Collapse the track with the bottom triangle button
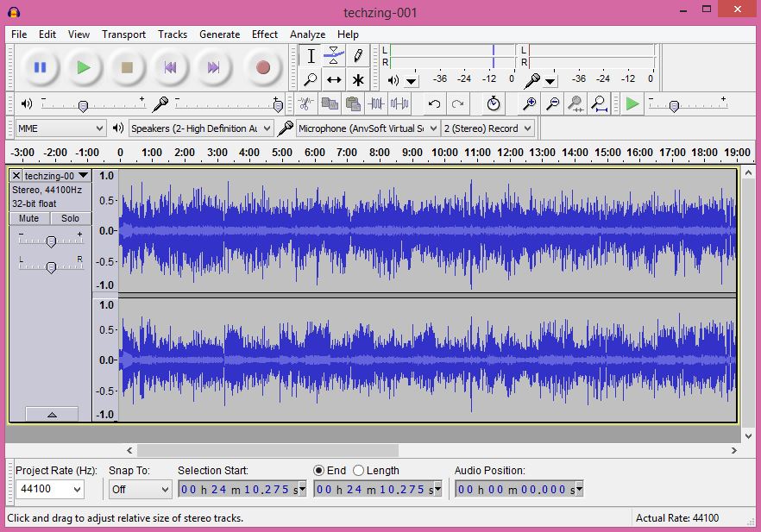The height and width of the screenshot is (532, 761). [x=52, y=414]
